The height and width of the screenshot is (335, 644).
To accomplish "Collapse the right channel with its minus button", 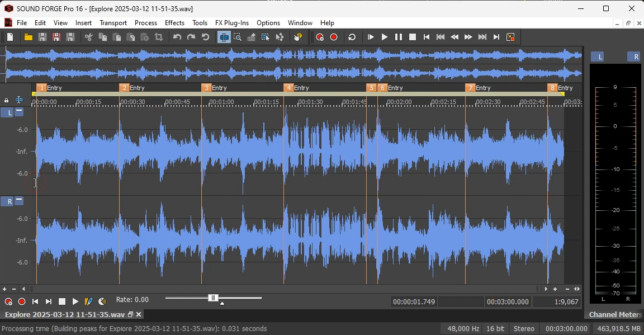I will click(x=19, y=201).
